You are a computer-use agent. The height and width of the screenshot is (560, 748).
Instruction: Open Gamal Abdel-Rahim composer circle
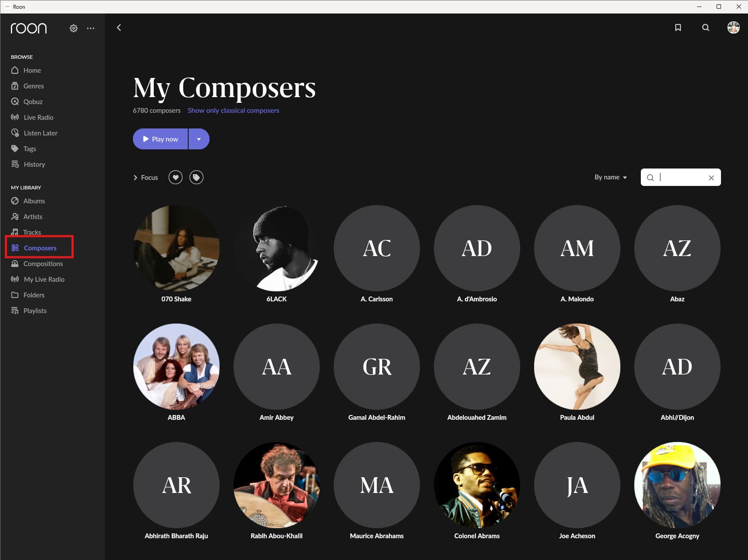click(377, 367)
